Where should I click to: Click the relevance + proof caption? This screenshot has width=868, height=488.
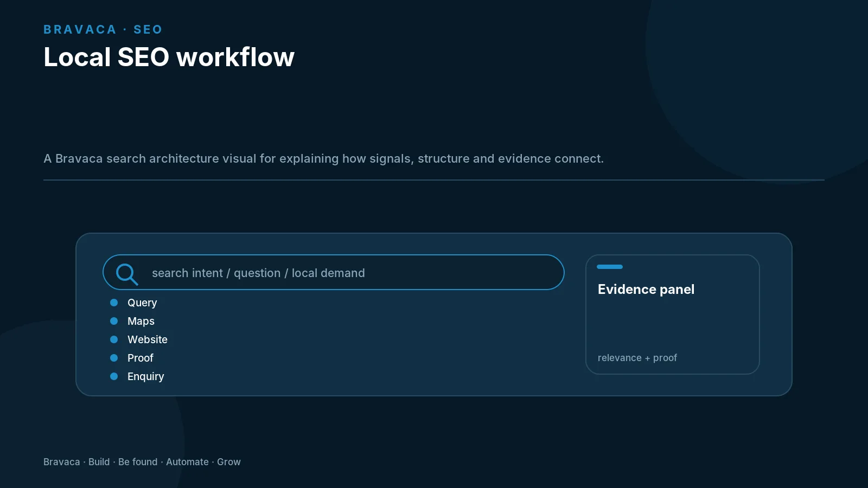pyautogui.click(x=637, y=358)
